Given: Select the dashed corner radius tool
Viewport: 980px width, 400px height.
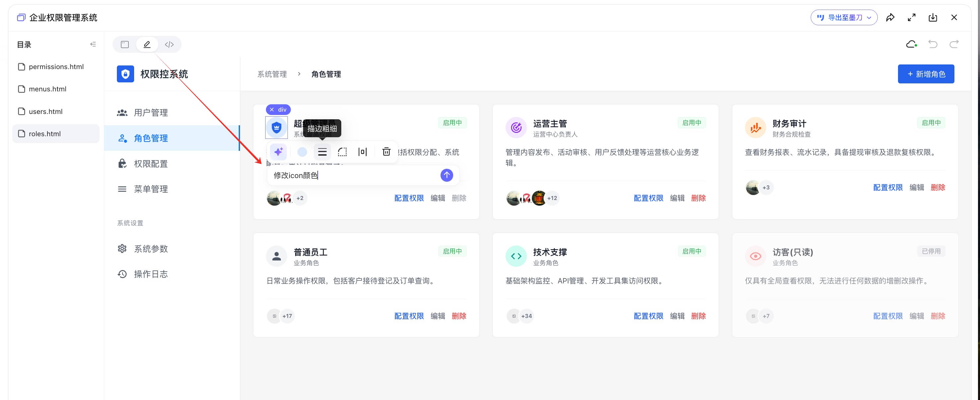Looking at the screenshot, I should 342,152.
